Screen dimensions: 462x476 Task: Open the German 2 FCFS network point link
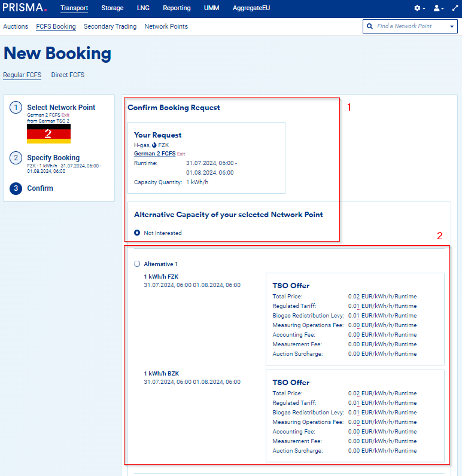pyautogui.click(x=154, y=154)
